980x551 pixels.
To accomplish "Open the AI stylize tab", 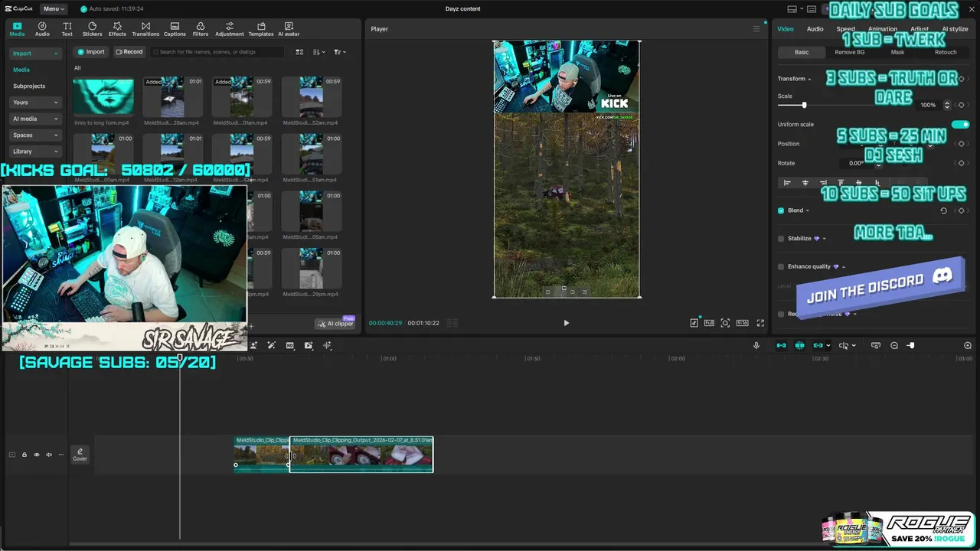I will [955, 29].
